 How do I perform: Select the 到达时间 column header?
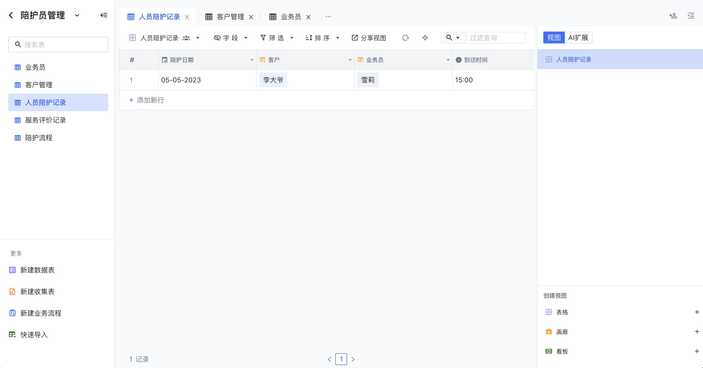tap(494, 60)
